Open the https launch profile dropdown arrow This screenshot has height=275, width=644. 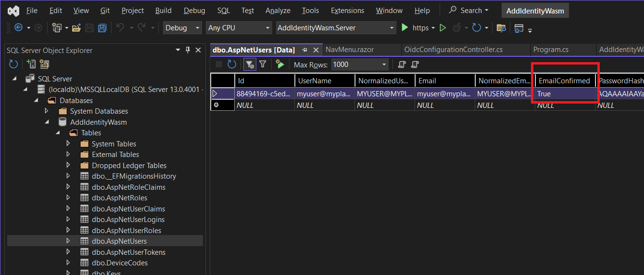[433, 28]
